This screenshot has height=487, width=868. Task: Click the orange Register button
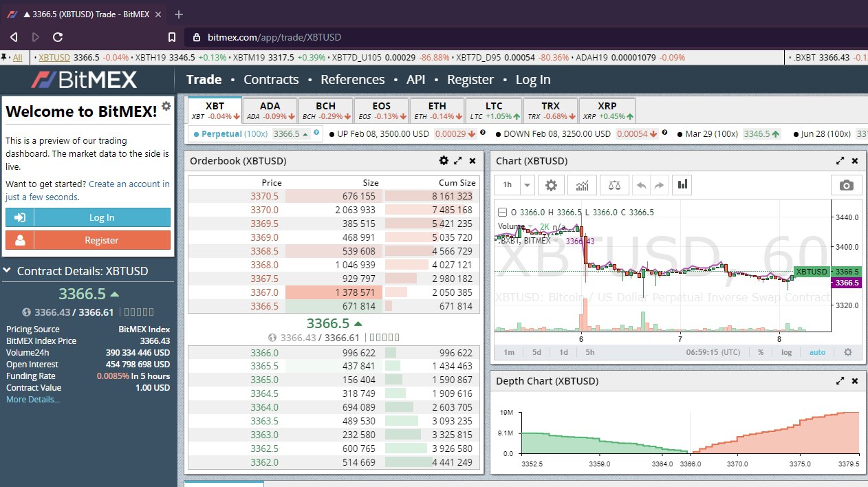(x=88, y=240)
